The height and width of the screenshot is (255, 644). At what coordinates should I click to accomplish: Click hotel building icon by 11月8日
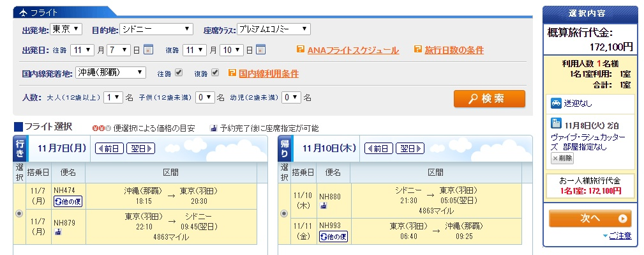tap(556, 123)
